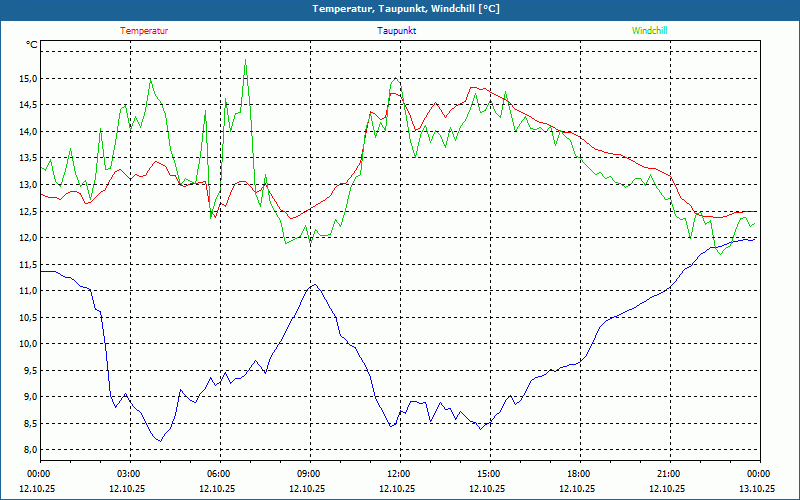
Task: Select the 09:00 time label on x-axis
Action: 309,474
